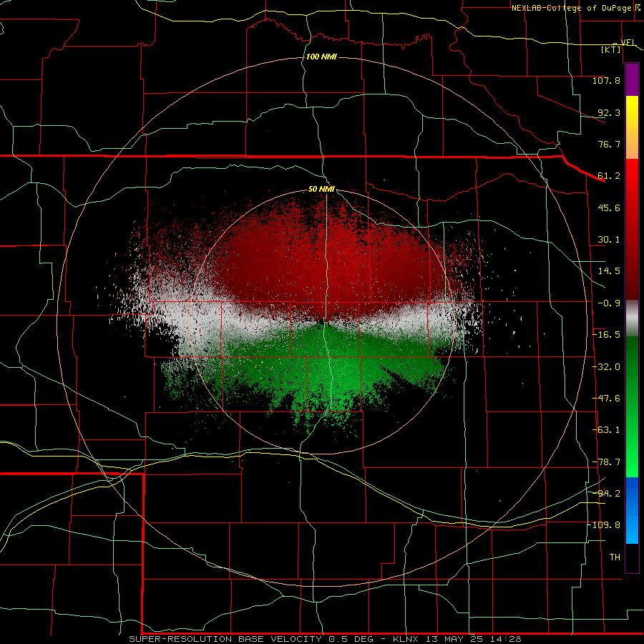Click the 61.2 velocity scale value
The image size is (644, 644).
tap(609, 176)
